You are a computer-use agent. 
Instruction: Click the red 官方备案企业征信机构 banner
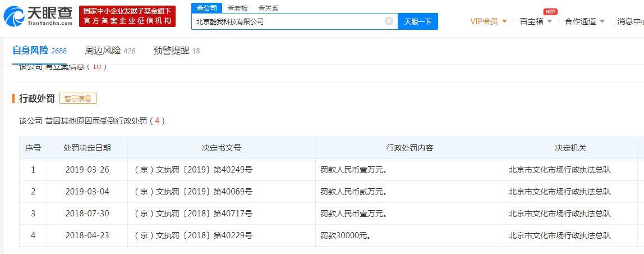tap(127, 16)
